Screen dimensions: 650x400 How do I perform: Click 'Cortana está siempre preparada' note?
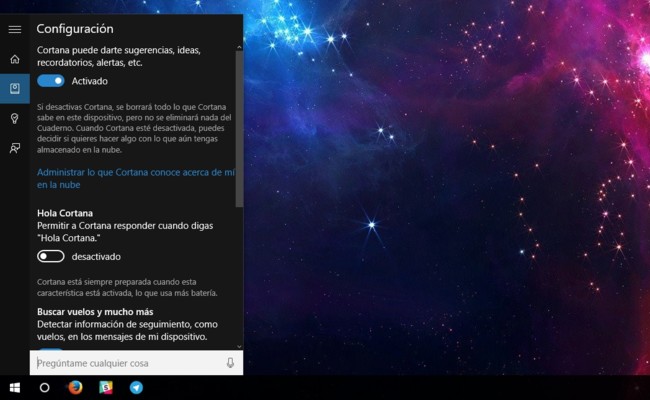click(127, 287)
